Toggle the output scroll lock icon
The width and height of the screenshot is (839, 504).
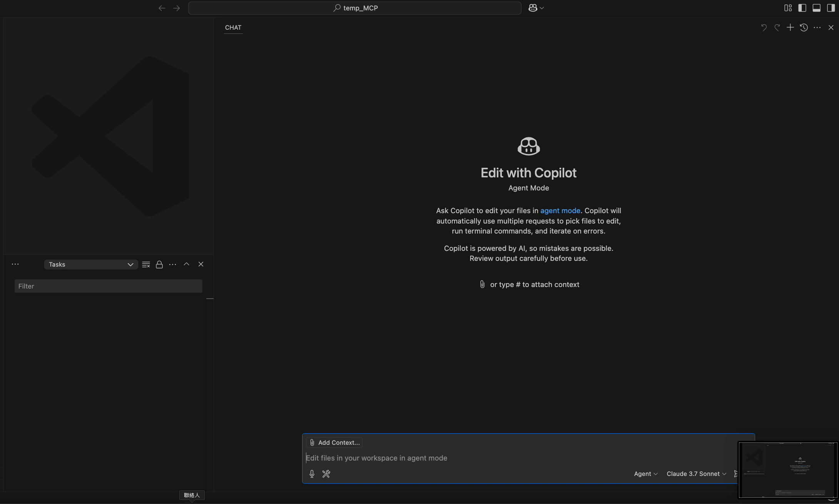pyautogui.click(x=159, y=264)
